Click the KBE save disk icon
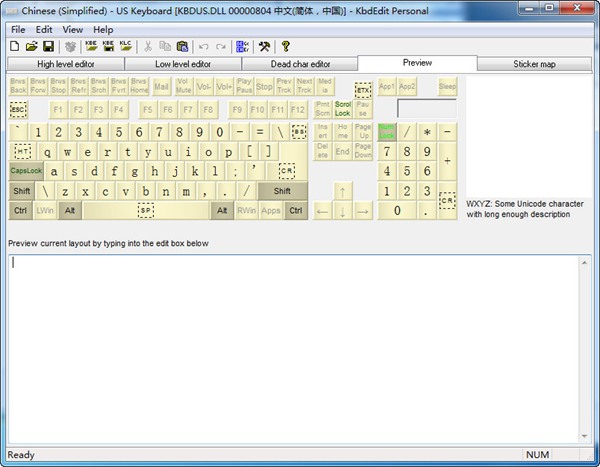This screenshot has width=600, height=467. 108,46
